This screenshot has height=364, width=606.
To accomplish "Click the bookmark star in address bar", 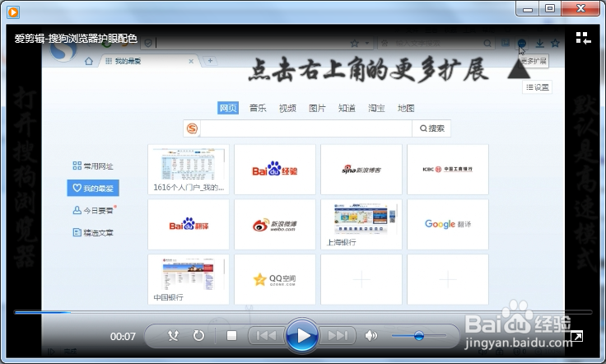I will [x=354, y=44].
